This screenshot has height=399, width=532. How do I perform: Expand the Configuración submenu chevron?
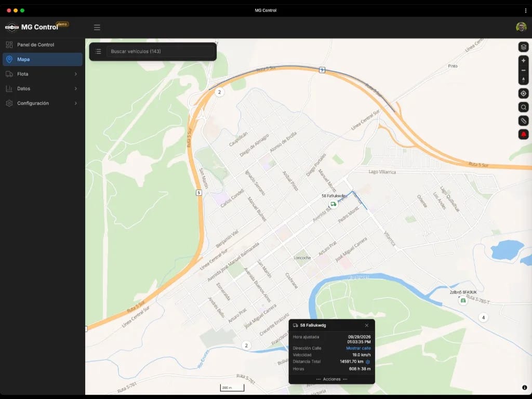click(76, 103)
